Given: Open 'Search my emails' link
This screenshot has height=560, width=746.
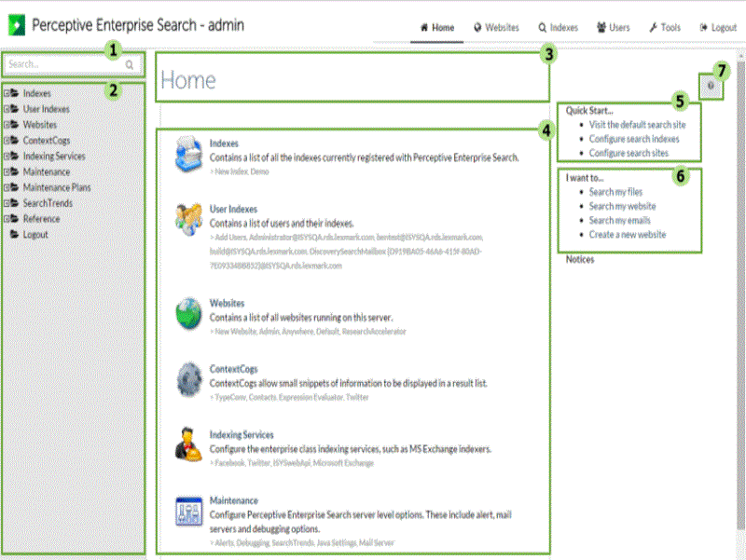Looking at the screenshot, I should [619, 221].
